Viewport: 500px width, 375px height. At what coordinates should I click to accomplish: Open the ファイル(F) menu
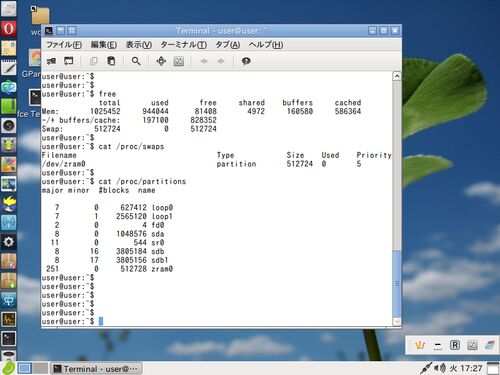coord(64,45)
